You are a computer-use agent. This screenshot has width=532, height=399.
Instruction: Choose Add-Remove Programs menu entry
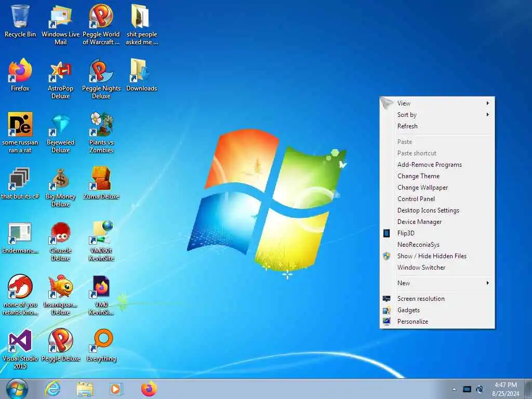coord(437,165)
